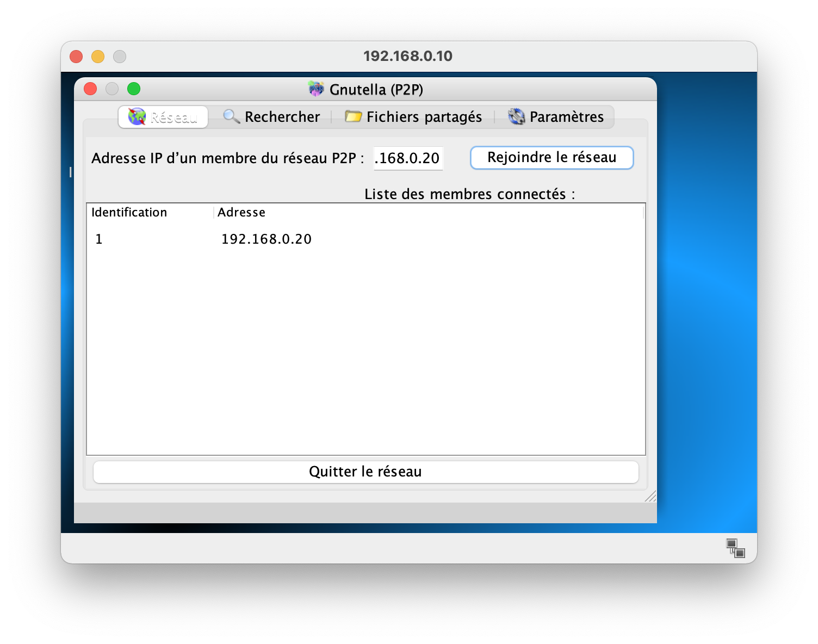
Task: Click the network computers icon at bottom right
Action: (x=735, y=548)
